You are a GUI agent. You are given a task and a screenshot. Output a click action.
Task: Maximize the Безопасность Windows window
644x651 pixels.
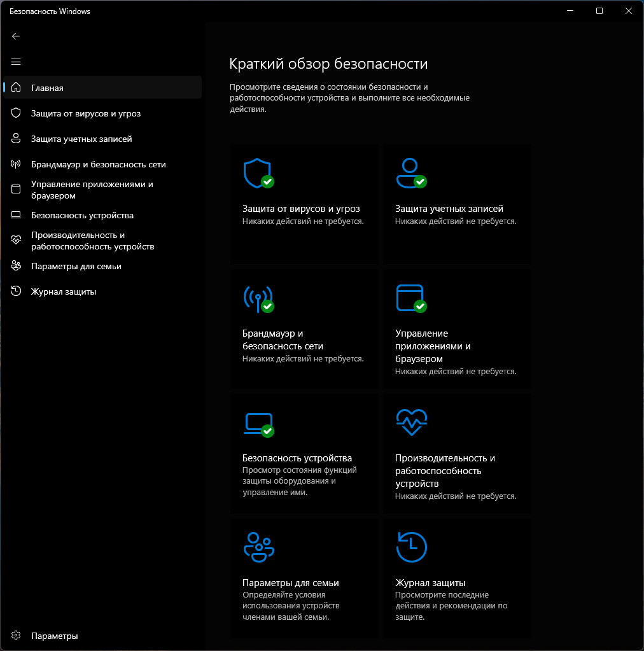pos(599,11)
